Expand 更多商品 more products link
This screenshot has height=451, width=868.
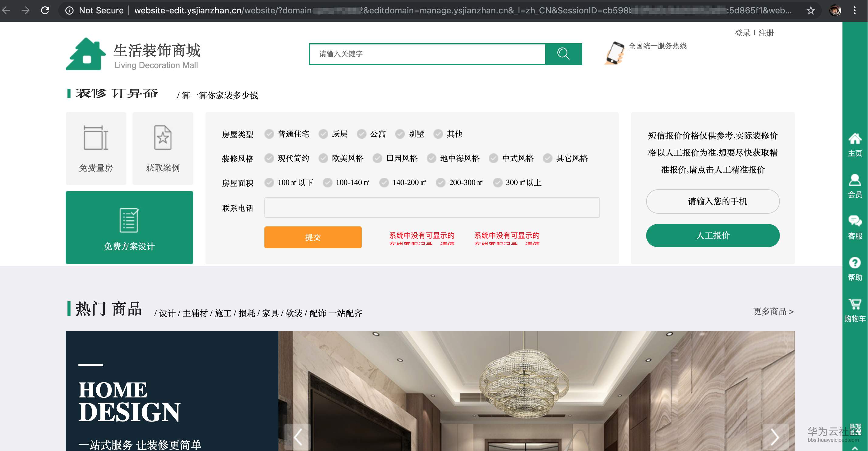pos(773,312)
